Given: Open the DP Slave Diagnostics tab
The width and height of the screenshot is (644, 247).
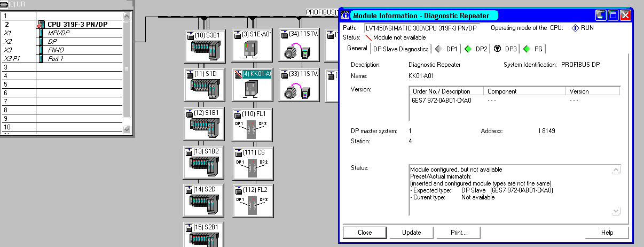Looking at the screenshot, I should click(x=400, y=49).
